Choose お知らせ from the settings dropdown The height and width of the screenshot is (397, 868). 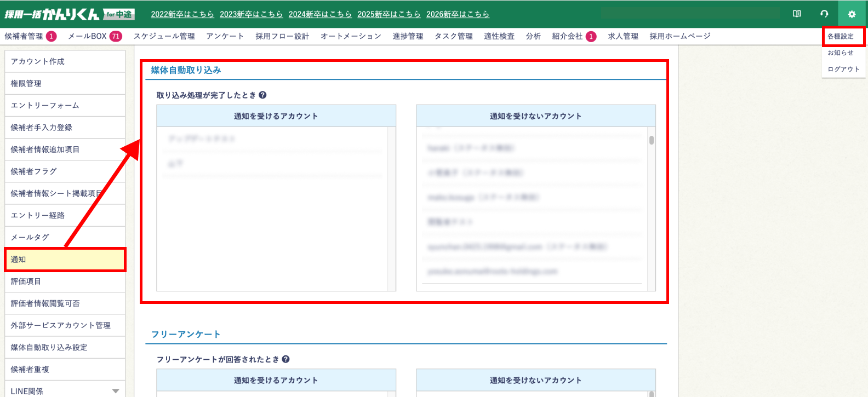[840, 53]
